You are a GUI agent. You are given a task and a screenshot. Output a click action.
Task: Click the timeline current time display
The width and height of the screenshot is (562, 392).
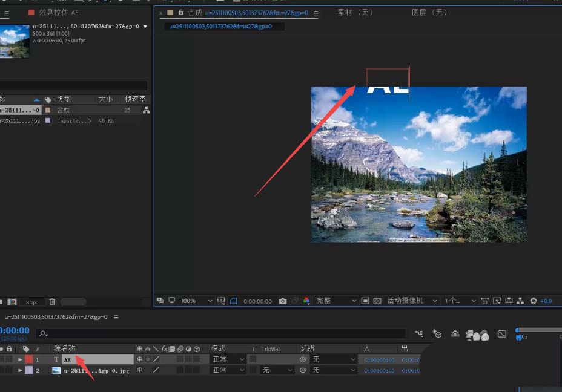click(15, 331)
